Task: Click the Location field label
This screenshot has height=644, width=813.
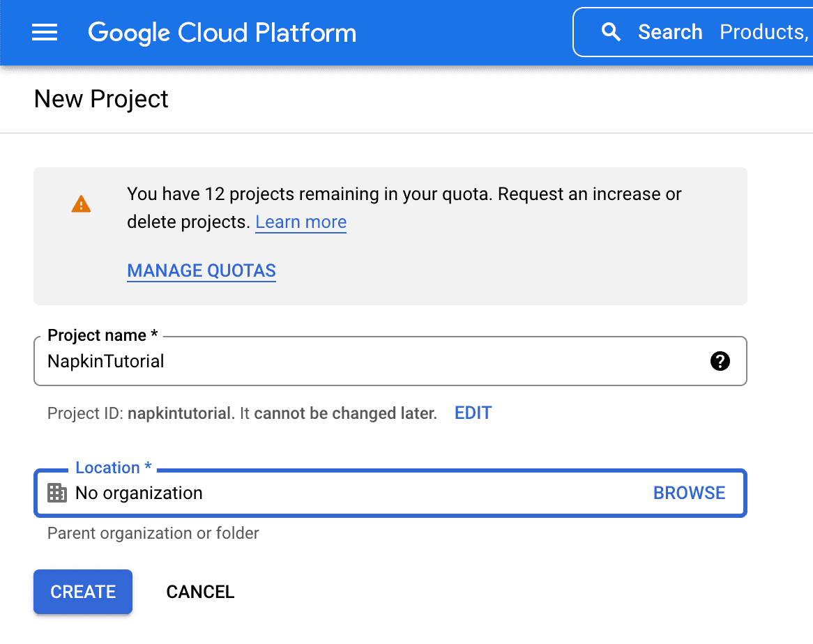Action: point(113,468)
